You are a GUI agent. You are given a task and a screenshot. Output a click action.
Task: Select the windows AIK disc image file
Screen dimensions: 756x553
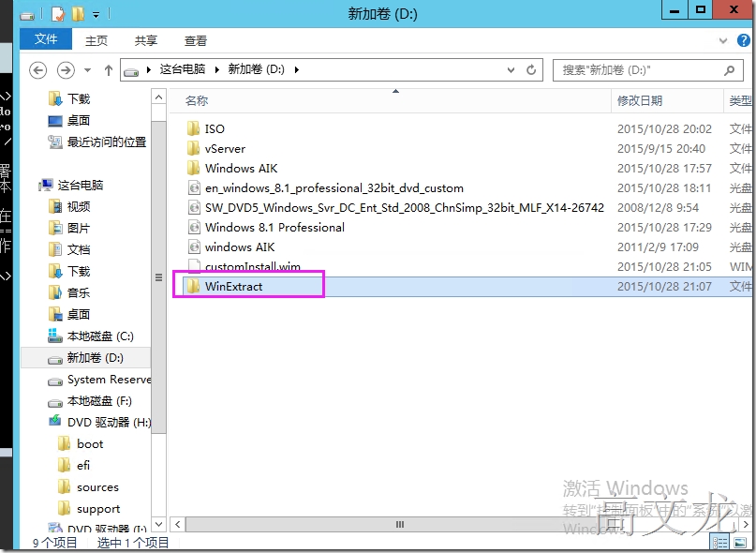(240, 247)
